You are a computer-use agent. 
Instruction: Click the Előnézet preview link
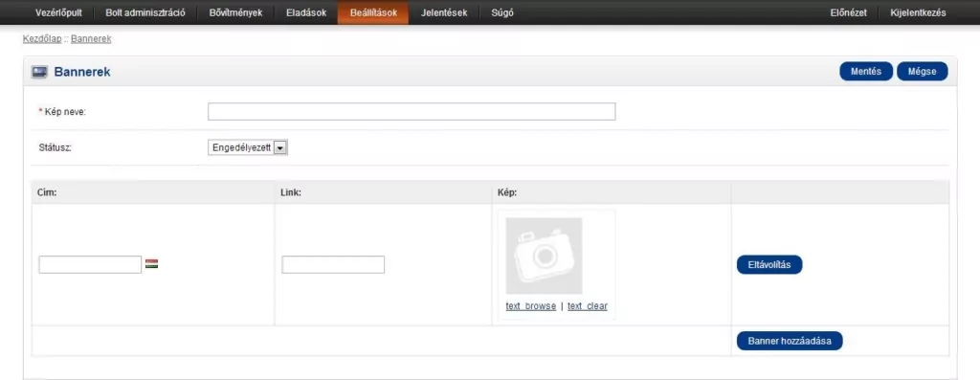click(x=848, y=12)
